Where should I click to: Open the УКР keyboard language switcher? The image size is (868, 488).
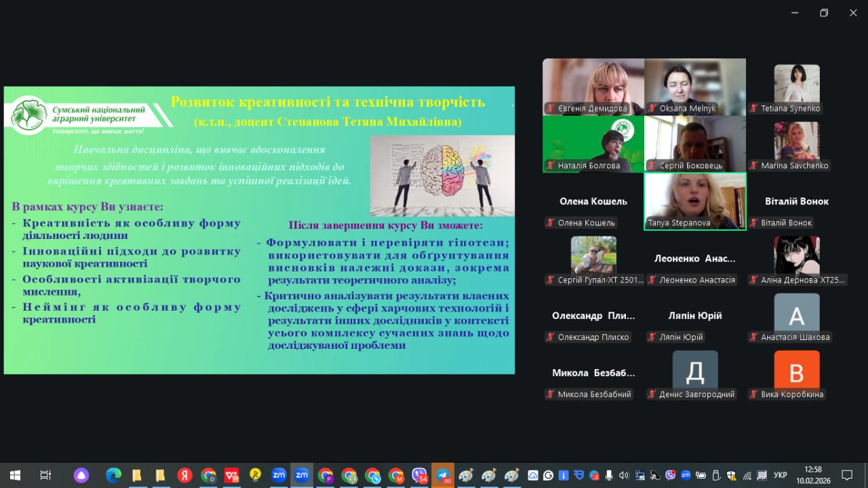tap(781, 475)
